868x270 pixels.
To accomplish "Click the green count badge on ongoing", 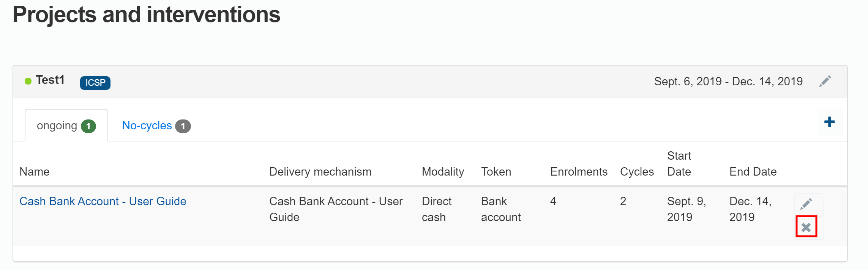I will 88,126.
